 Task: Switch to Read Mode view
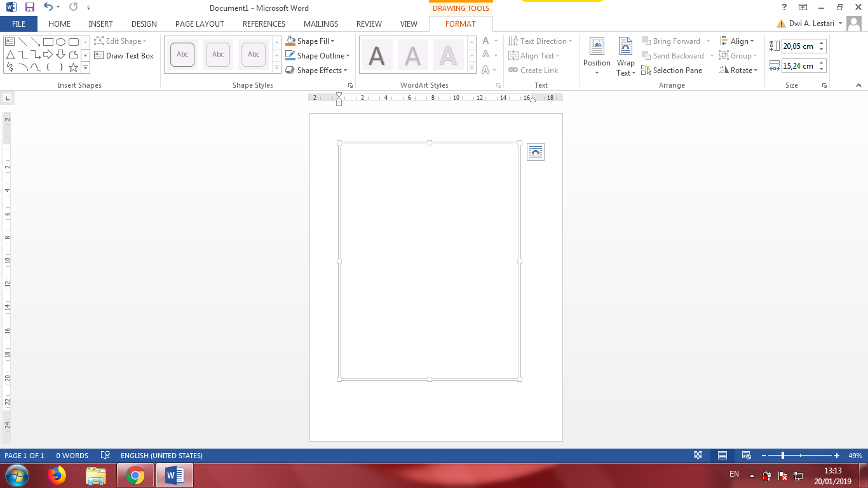698,456
